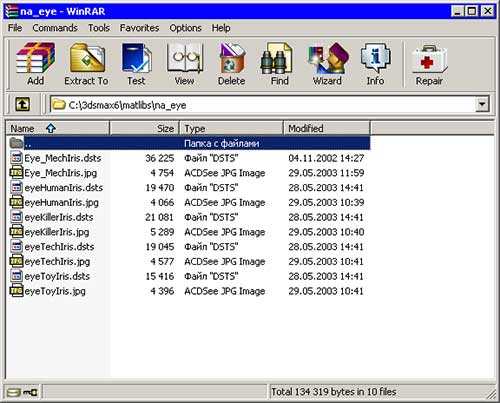Open the File menu

(x=15, y=28)
